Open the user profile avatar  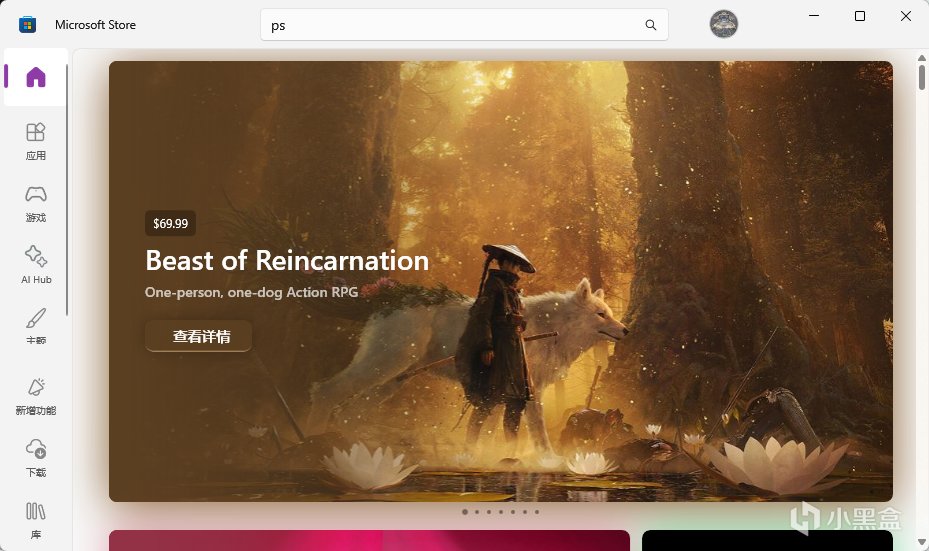coord(723,24)
